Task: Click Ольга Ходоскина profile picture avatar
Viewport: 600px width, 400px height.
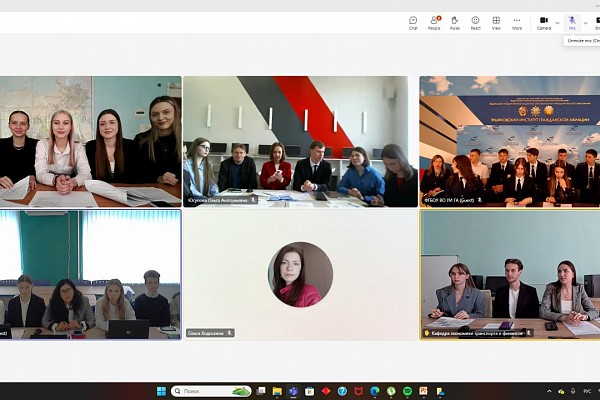Action: tap(300, 274)
